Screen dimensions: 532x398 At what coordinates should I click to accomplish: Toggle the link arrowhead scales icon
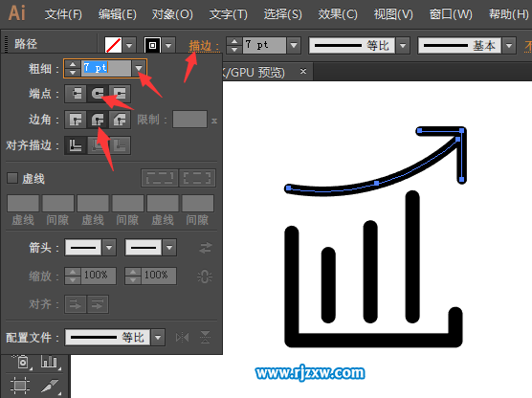205,276
